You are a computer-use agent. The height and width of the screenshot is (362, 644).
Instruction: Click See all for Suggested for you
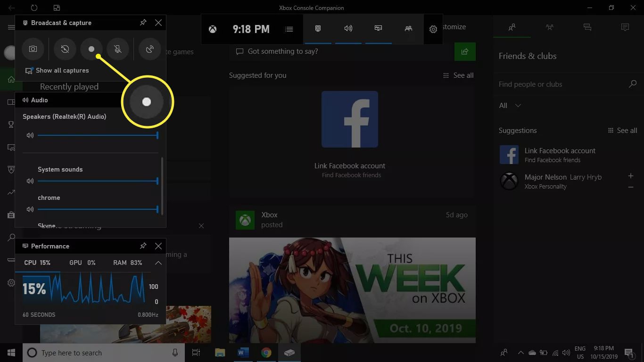[458, 75]
